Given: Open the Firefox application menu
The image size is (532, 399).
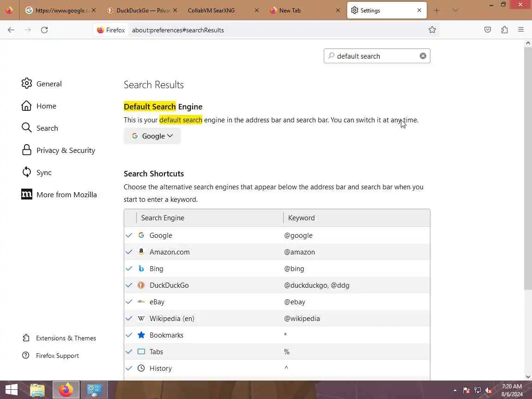Looking at the screenshot, I should [x=521, y=30].
